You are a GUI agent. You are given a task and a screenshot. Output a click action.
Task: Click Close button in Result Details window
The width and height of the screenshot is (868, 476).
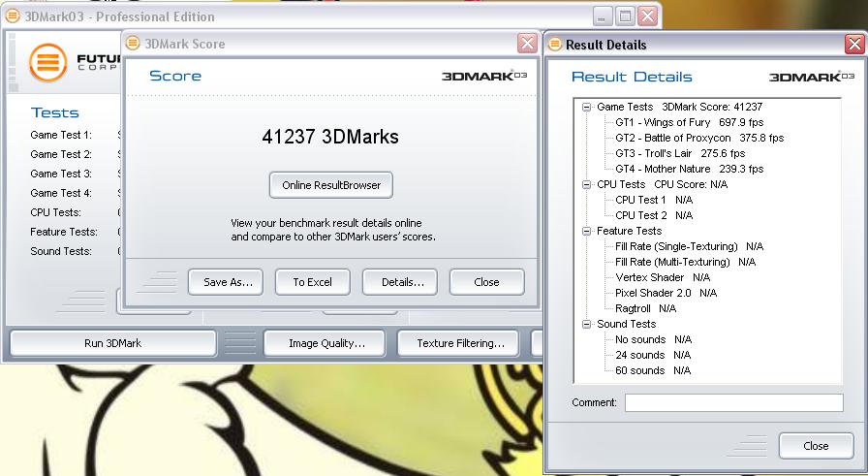coord(816,446)
